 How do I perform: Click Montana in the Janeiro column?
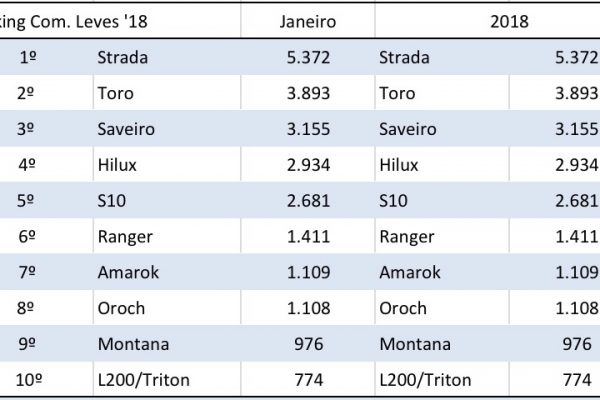pos(133,344)
